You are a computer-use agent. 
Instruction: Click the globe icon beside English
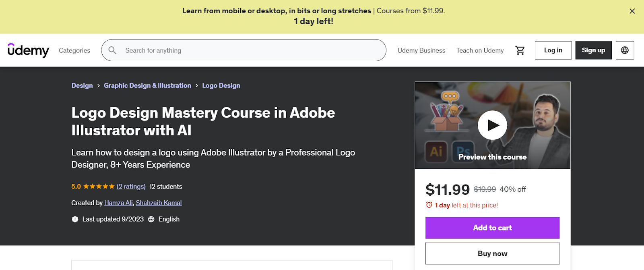[151, 219]
